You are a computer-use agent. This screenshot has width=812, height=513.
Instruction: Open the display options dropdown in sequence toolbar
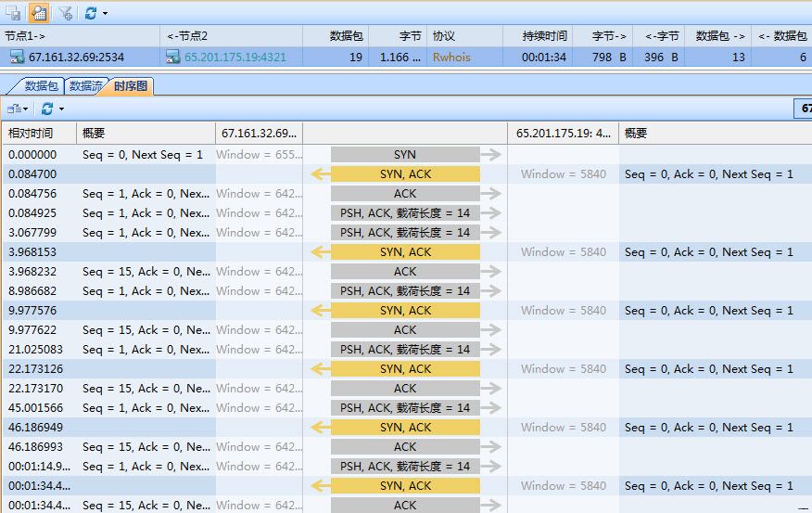point(18,109)
